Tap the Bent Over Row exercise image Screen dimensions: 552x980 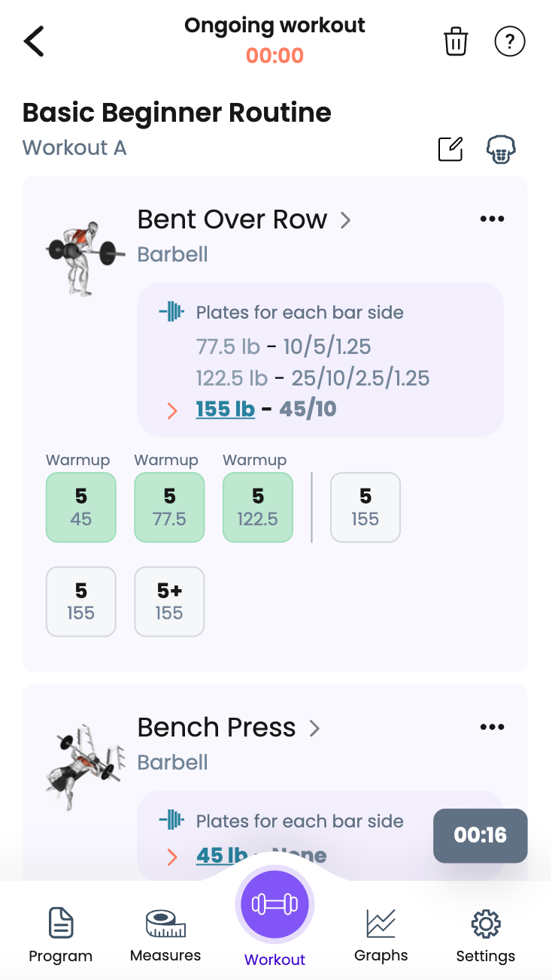84,256
